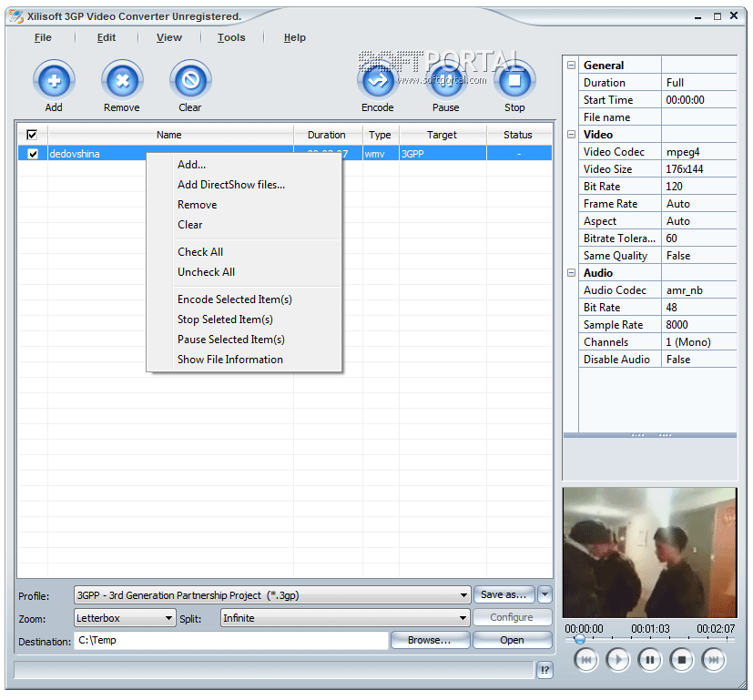This screenshot has height=700, width=753.
Task: Open the Help menu
Action: (x=294, y=37)
